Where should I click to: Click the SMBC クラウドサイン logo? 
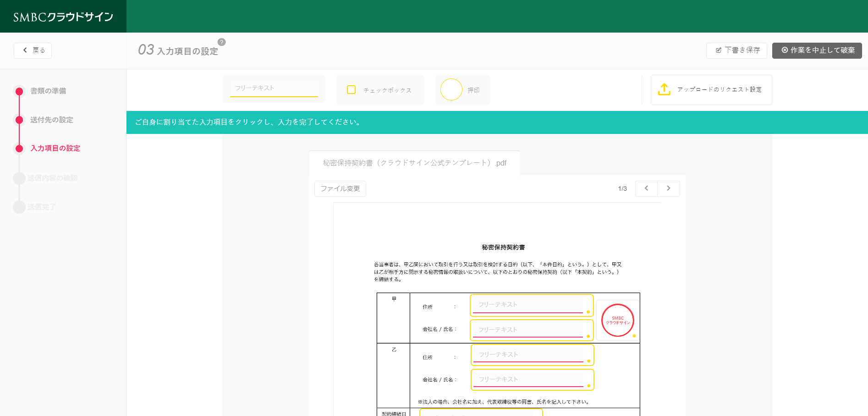point(63,16)
